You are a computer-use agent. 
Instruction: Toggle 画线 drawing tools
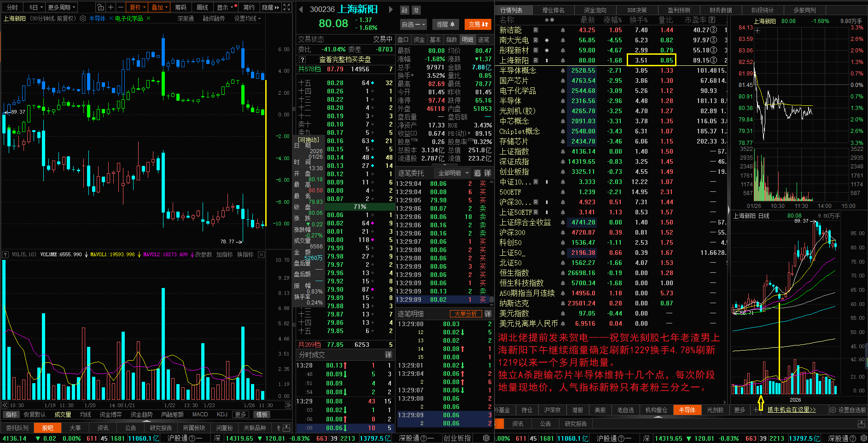pos(202,7)
